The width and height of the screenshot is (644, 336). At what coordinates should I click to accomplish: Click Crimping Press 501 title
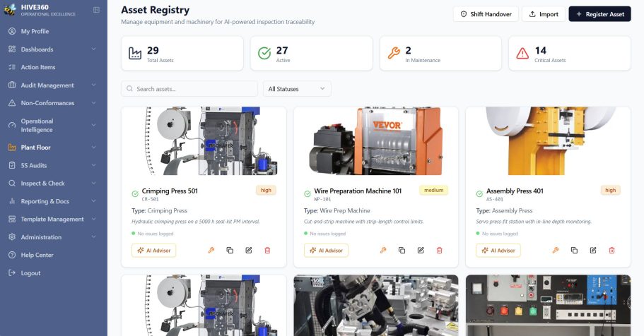[x=170, y=191]
